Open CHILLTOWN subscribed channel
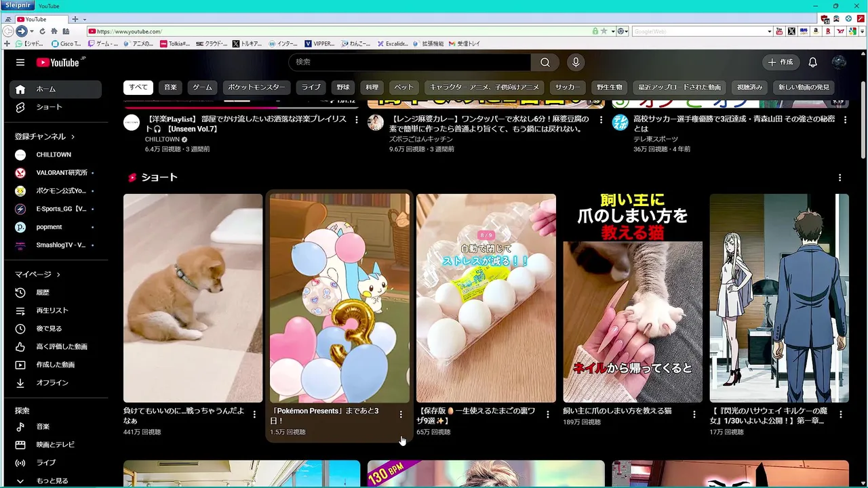Screen dimensions: 868x488 (56, 155)
